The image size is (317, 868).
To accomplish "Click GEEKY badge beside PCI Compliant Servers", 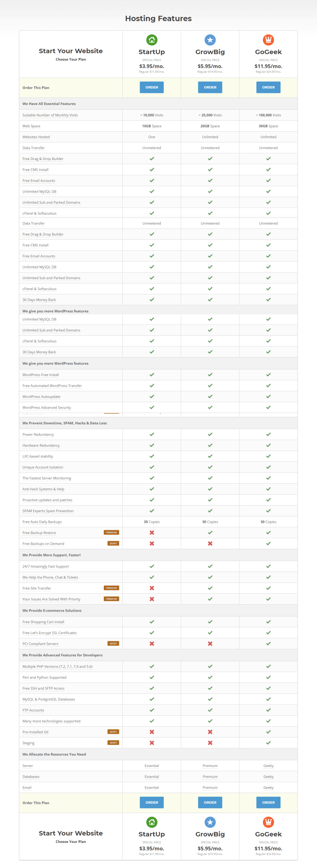I will (113, 643).
